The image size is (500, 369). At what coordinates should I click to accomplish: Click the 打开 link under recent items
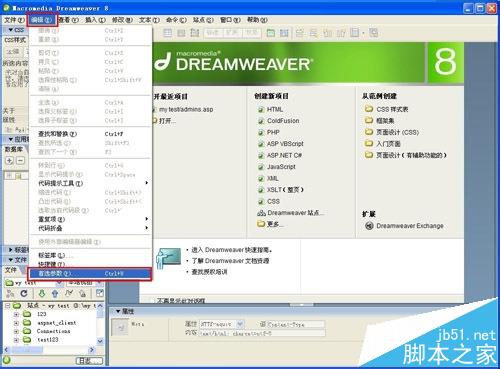click(x=167, y=121)
